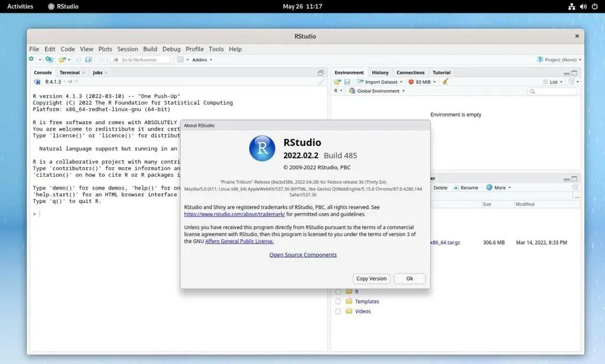Open a new project with the R cubes icon
605x364 pixels.
49,59
